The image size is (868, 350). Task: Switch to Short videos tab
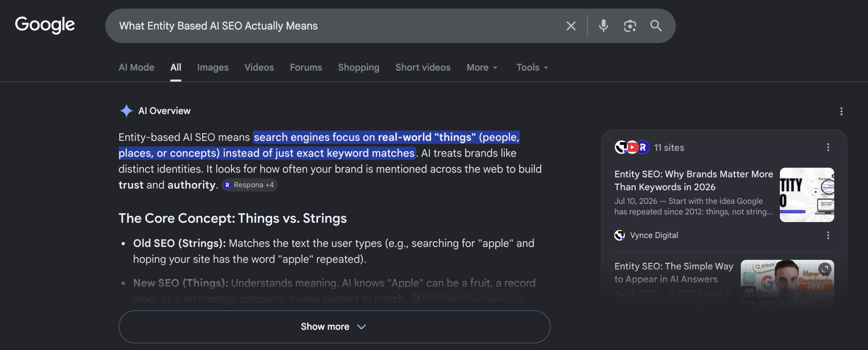(x=423, y=67)
